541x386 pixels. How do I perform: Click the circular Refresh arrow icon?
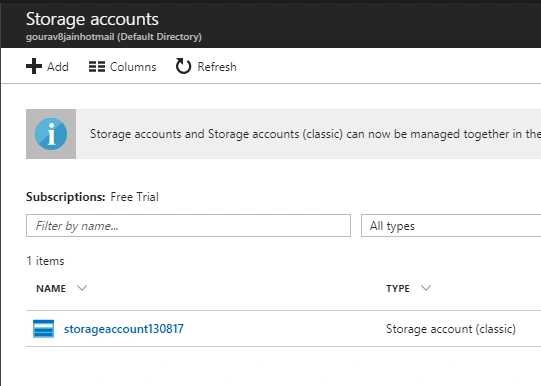click(183, 66)
